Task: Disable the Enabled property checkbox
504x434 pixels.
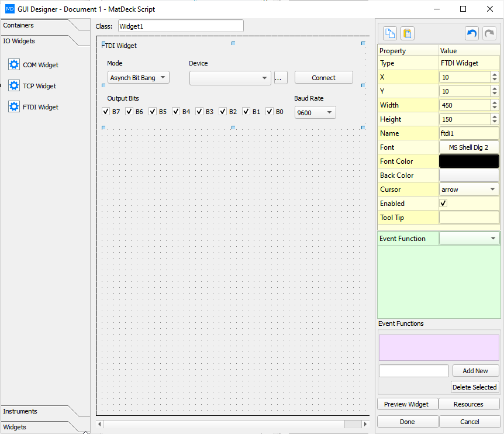Action: point(443,203)
